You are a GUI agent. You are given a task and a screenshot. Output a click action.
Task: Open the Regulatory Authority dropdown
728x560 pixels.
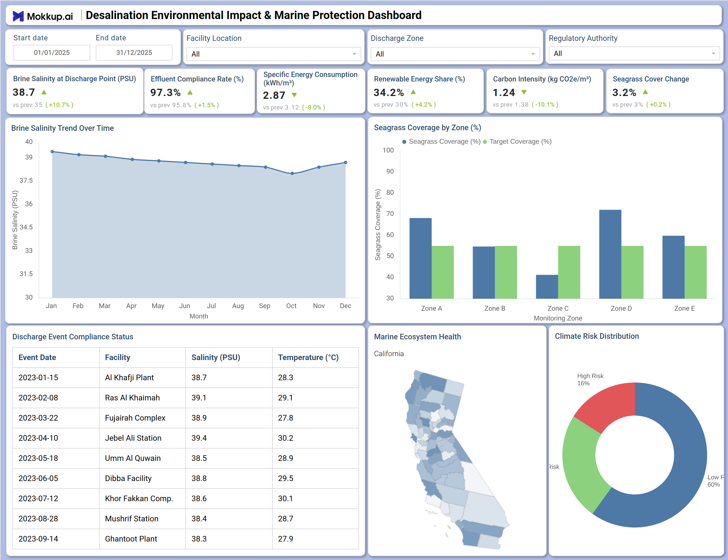(634, 53)
